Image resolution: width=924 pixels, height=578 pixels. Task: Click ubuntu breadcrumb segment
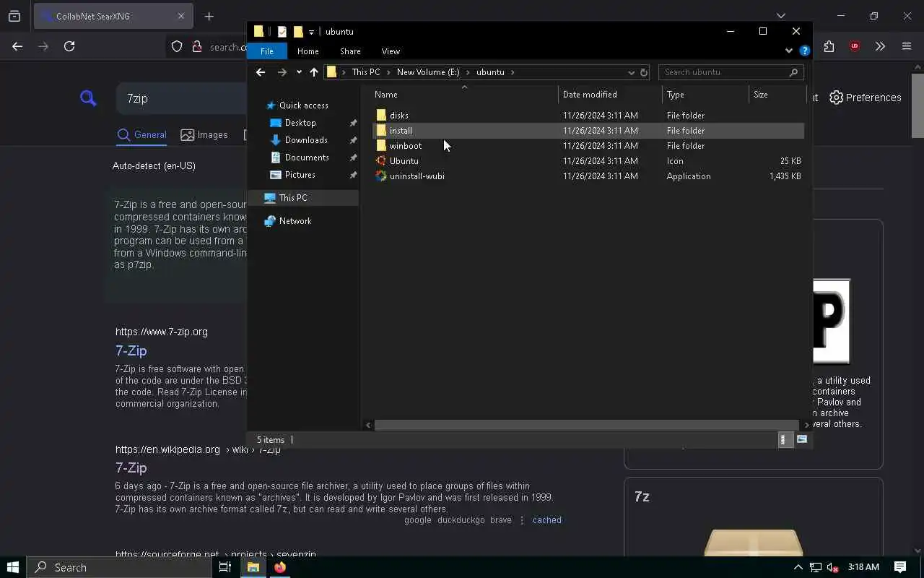tap(490, 72)
